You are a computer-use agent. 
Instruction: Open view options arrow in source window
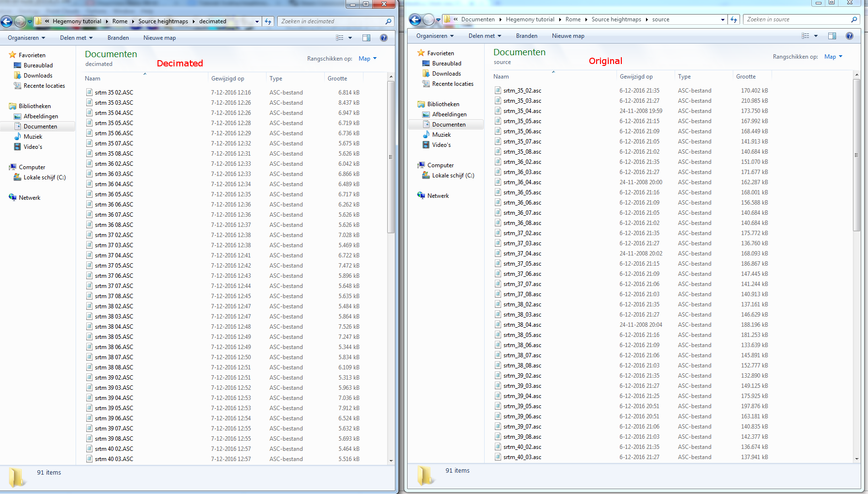(816, 36)
